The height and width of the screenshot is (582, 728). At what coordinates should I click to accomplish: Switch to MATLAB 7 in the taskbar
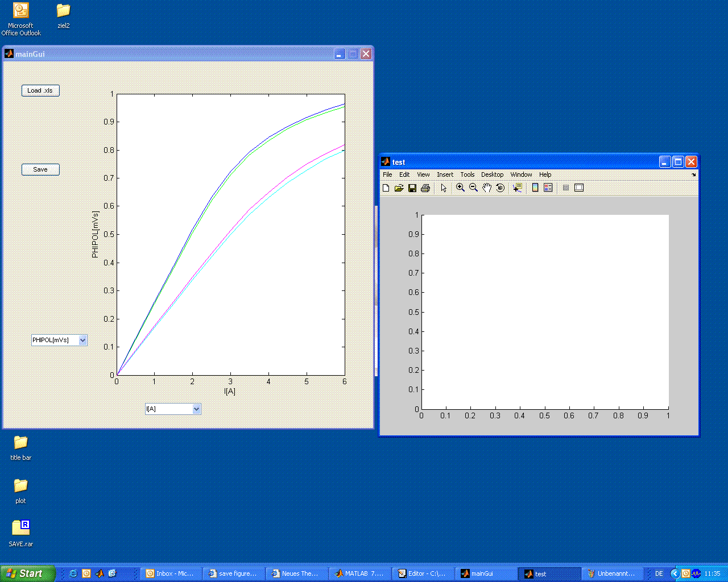(x=359, y=573)
